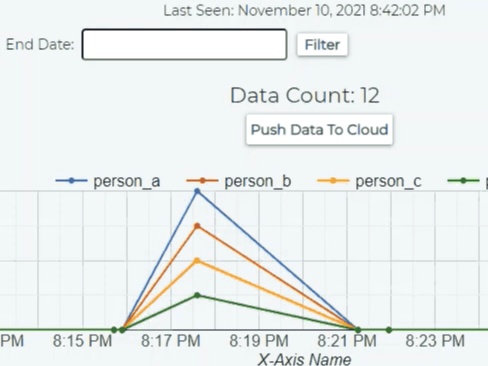This screenshot has width=488, height=366.
Task: Select the orange person_b peak data point
Action: pos(197,226)
